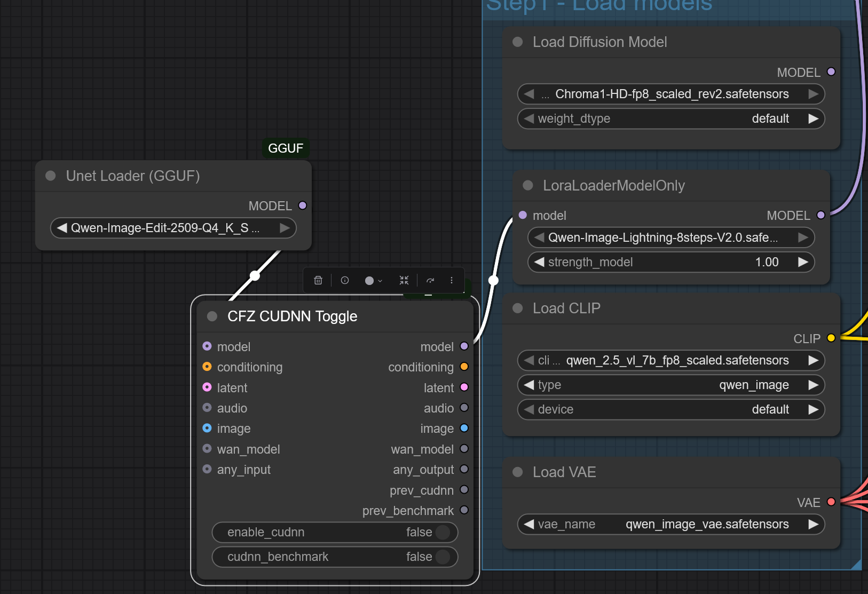This screenshot has height=594, width=868.
Task: Select next Load CLIP type with right arrow
Action: coord(813,385)
